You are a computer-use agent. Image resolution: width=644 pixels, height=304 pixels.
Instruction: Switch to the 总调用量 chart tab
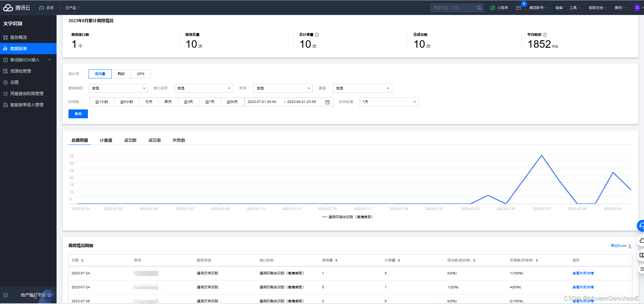pos(80,140)
